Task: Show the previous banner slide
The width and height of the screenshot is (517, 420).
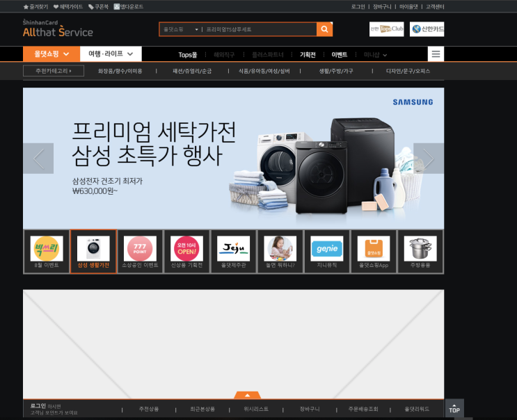Action: tap(38, 159)
